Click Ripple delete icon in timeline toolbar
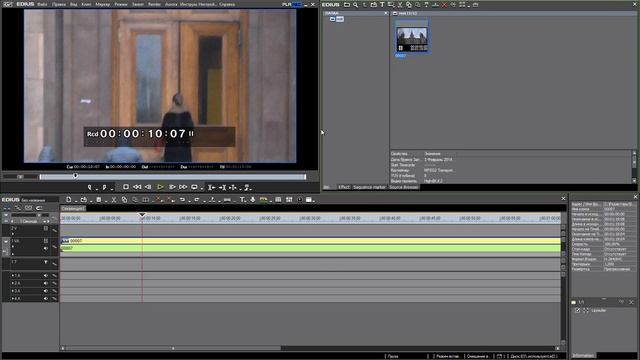 (x=170, y=200)
